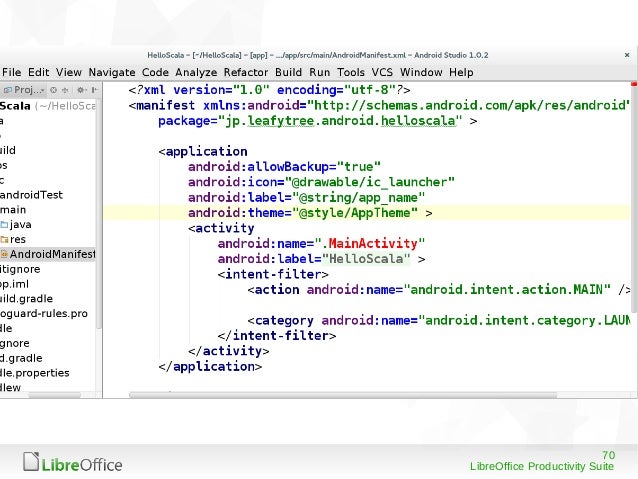Open the View menu
638x479 pixels.
point(68,72)
